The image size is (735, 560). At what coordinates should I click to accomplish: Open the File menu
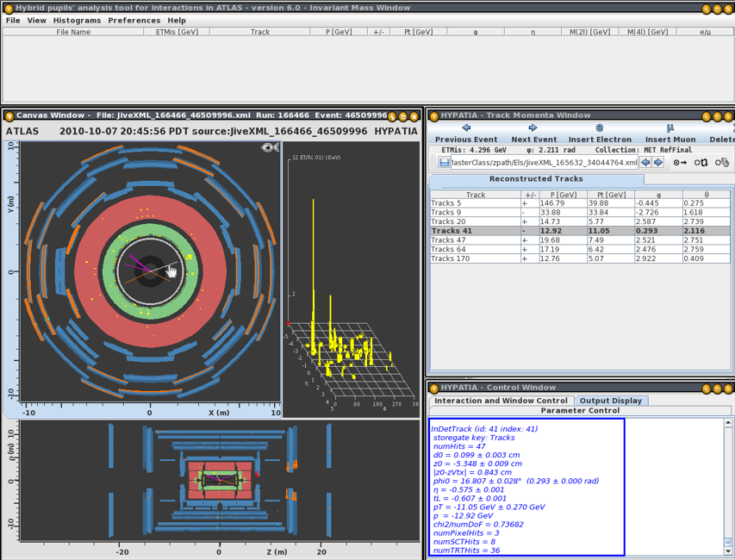pos(13,20)
